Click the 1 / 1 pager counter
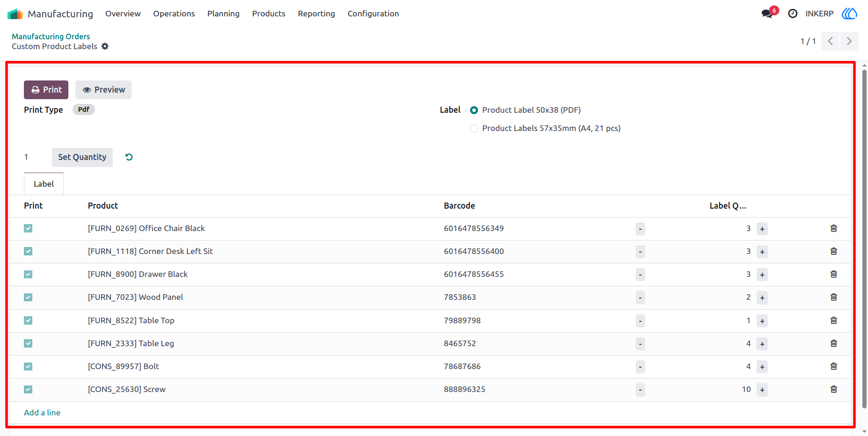The image size is (868, 436). pyautogui.click(x=808, y=41)
